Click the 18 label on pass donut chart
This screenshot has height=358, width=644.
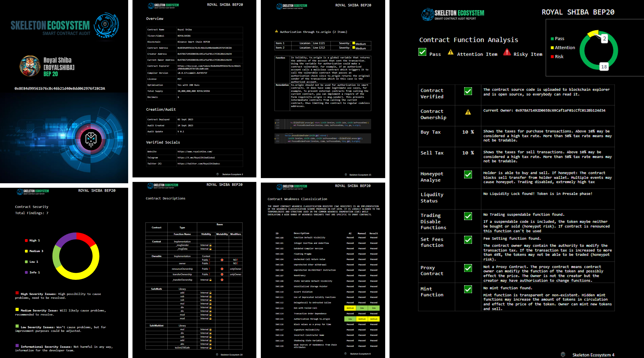604,67
